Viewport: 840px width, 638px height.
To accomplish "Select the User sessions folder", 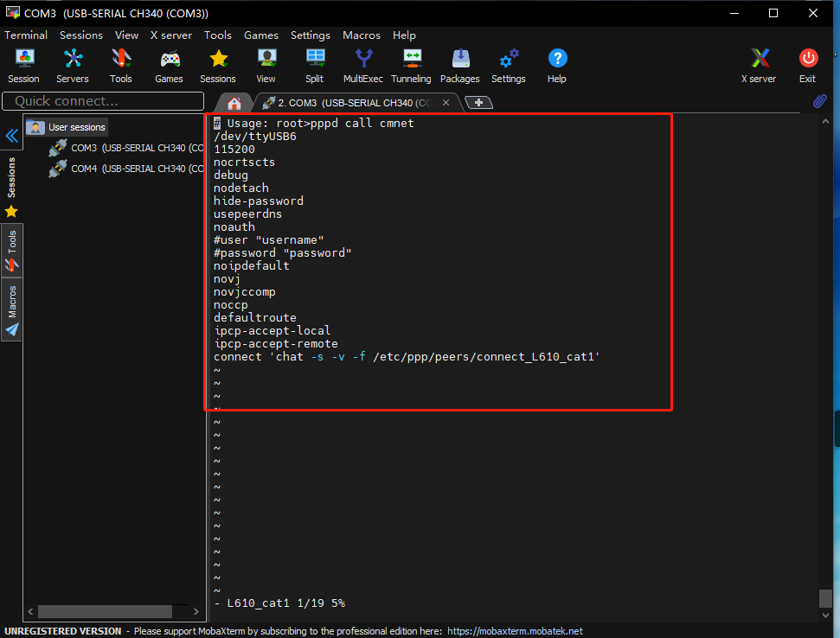I will pos(67,127).
